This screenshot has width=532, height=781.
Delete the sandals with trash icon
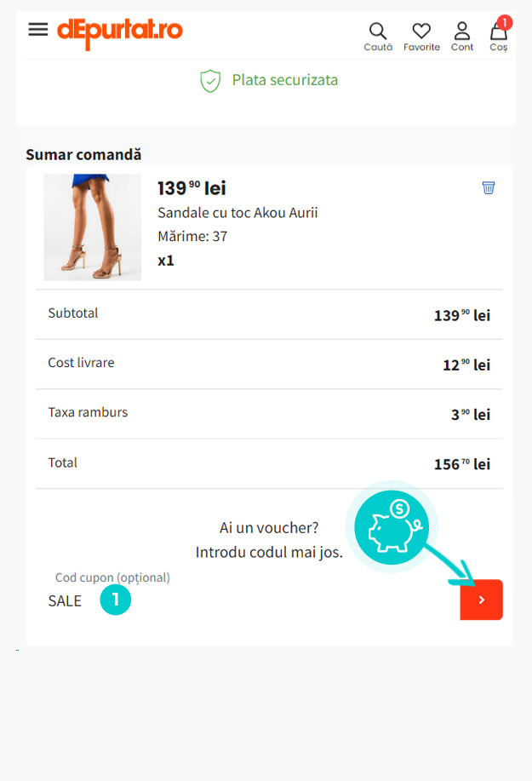click(x=489, y=187)
